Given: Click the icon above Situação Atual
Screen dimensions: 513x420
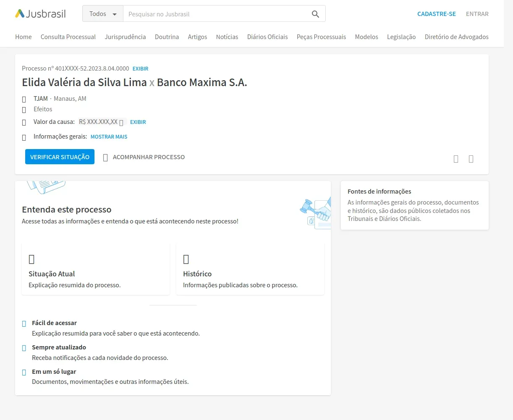Looking at the screenshot, I should tap(31, 259).
